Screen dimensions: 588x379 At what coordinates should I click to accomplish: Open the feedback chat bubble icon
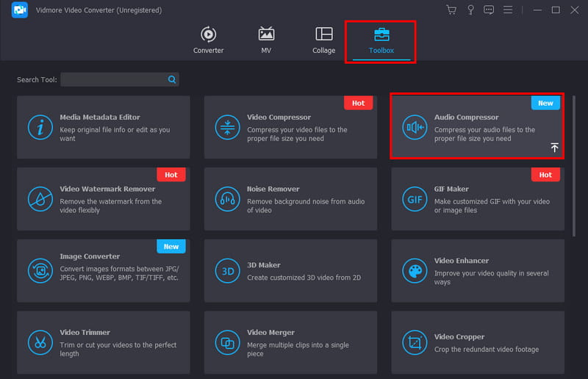point(489,10)
